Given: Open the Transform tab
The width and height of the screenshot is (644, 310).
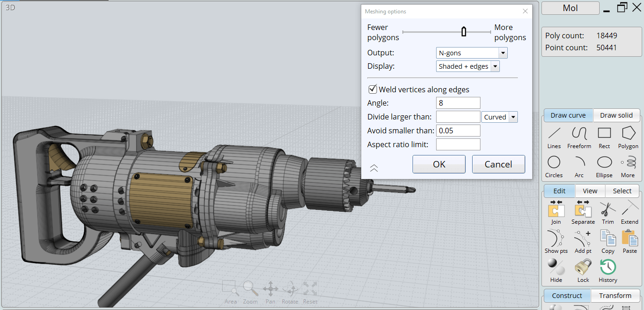Looking at the screenshot, I should [x=615, y=296].
